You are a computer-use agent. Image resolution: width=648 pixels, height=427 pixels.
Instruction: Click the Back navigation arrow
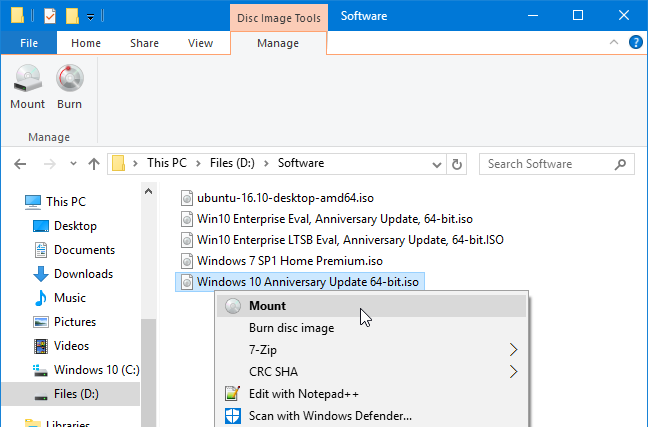tap(21, 164)
